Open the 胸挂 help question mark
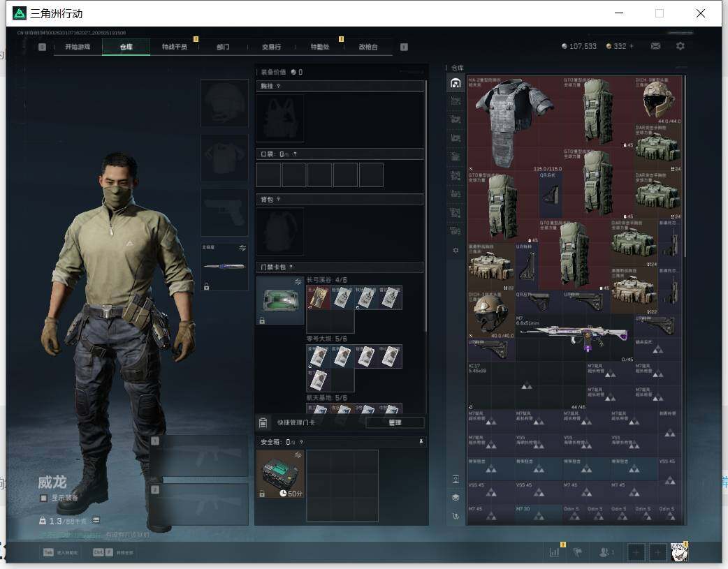Viewport: 728px width, 569px height. point(278,87)
